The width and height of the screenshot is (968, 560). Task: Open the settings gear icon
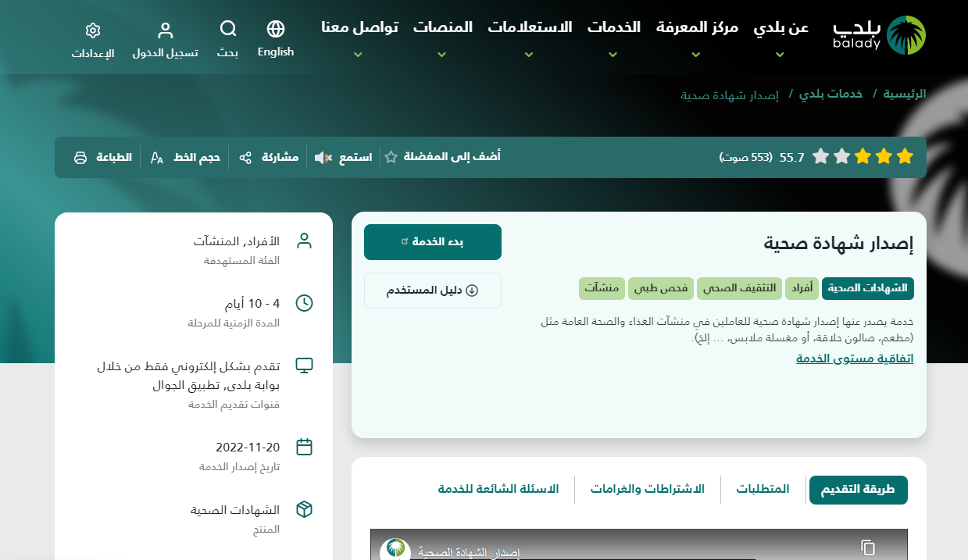93,30
